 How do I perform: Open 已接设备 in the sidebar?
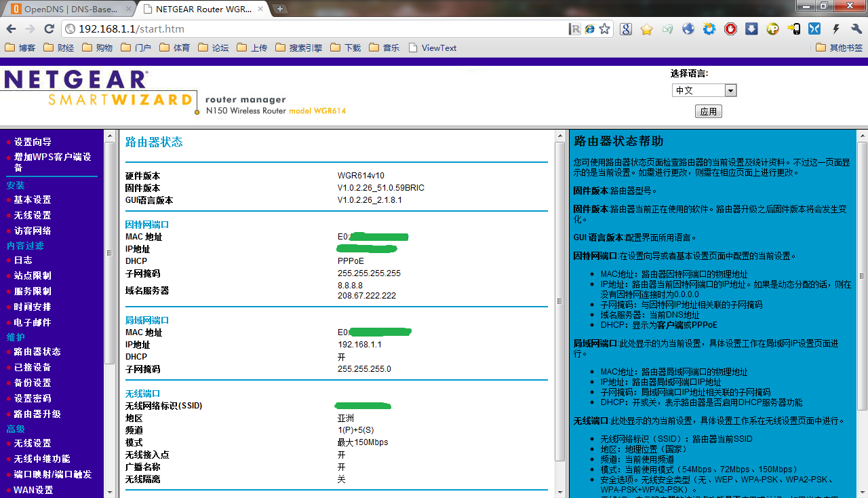pos(33,367)
